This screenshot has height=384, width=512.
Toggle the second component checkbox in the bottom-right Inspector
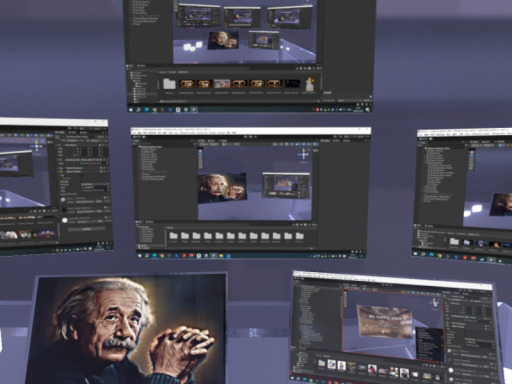pyautogui.click(x=449, y=327)
